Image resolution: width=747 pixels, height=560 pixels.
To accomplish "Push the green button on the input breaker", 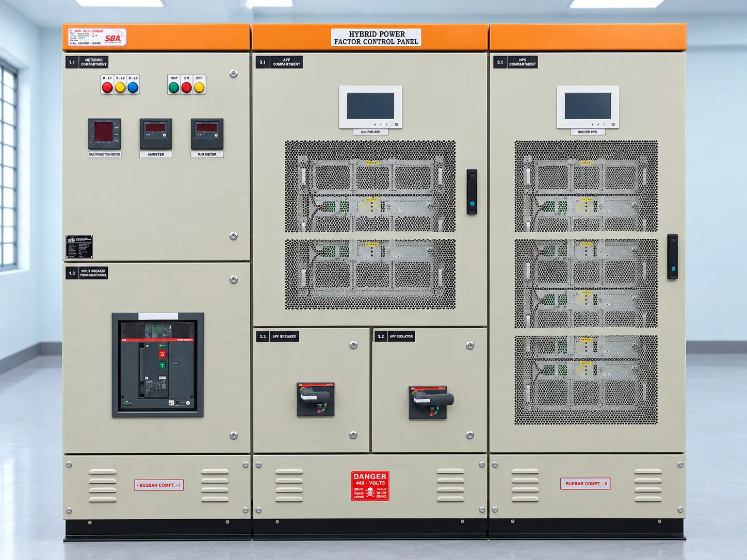I will pyautogui.click(x=162, y=366).
